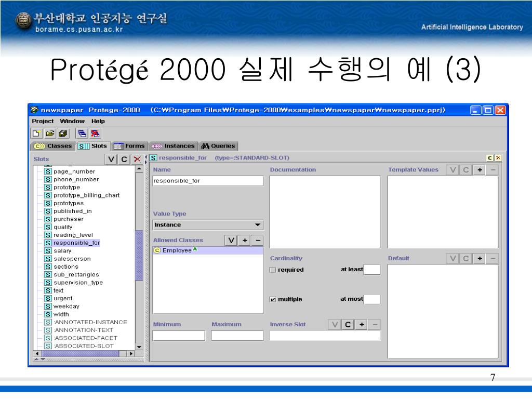The height and width of the screenshot is (399, 532).
Task: Click inside the Documentation text area
Action: tap(325, 212)
